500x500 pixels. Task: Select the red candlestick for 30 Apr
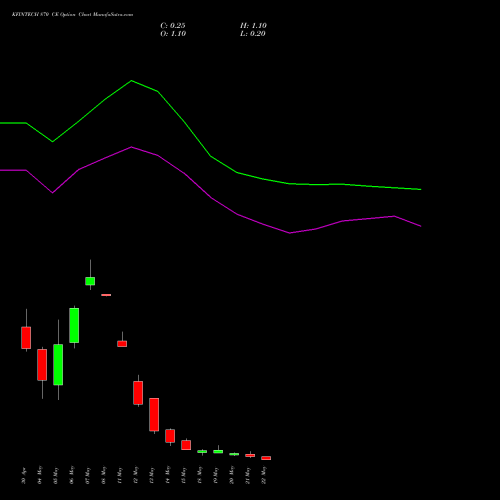coord(26,338)
